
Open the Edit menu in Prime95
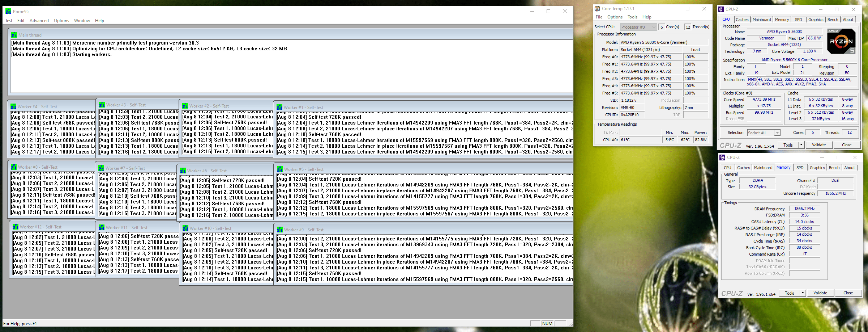pos(21,21)
